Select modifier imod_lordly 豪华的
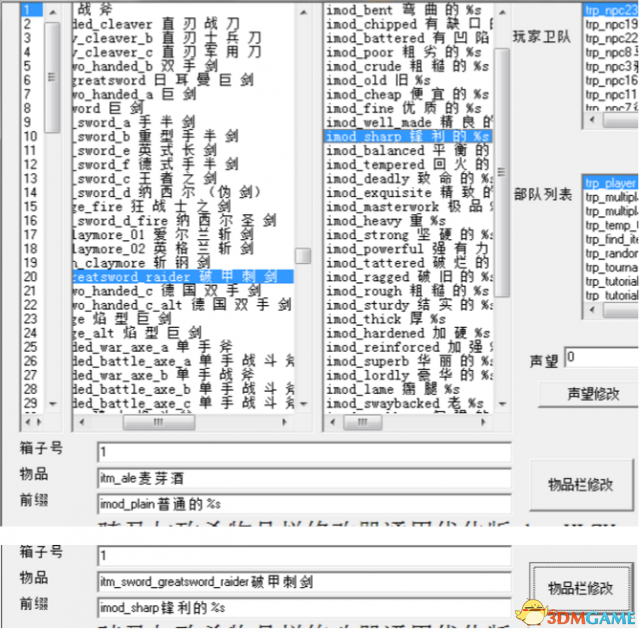Image resolution: width=640 pixels, height=631 pixels. tap(408, 375)
